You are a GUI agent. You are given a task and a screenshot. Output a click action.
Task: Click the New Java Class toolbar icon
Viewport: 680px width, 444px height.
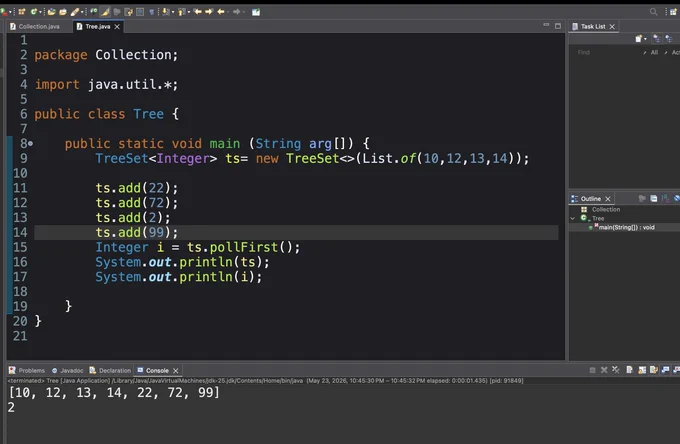tap(33, 12)
